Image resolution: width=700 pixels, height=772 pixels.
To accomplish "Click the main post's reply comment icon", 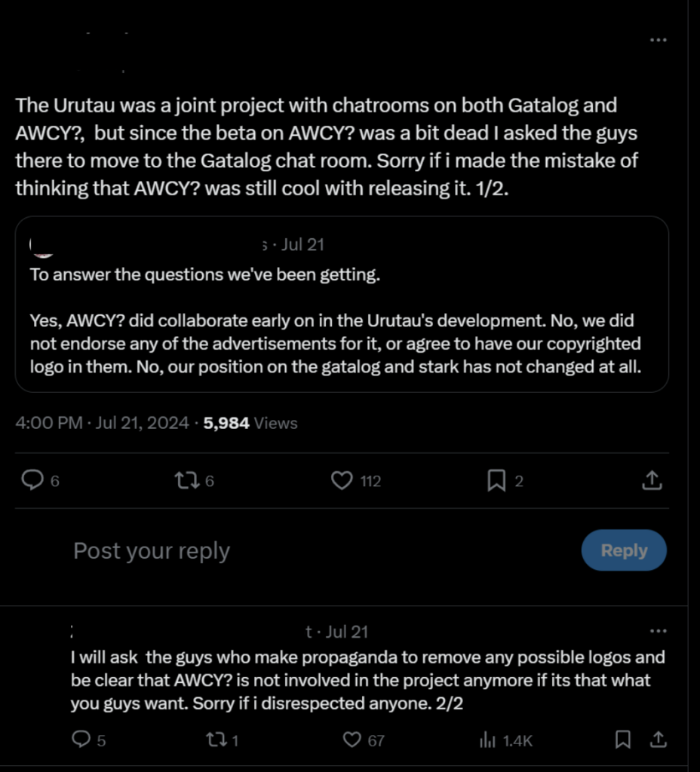I will coord(32,480).
